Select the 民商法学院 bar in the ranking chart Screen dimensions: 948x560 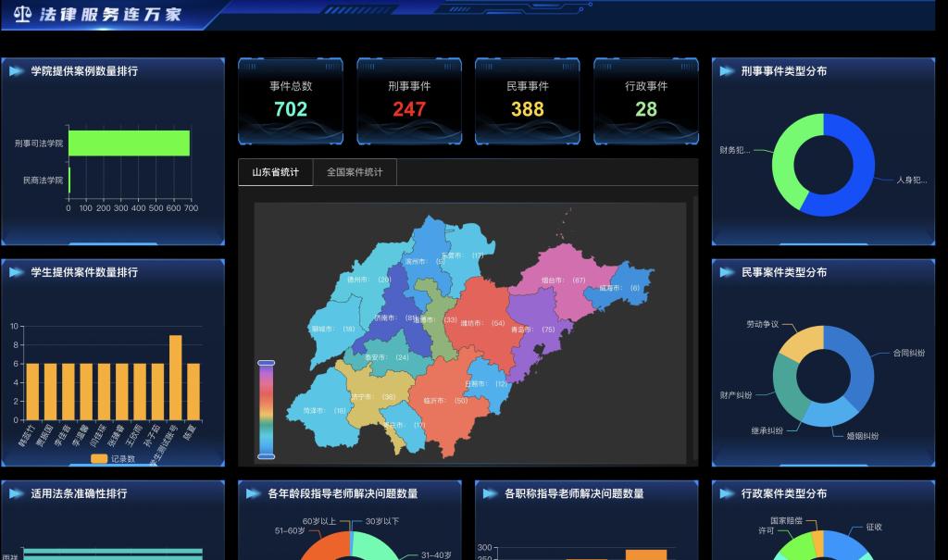point(69,180)
